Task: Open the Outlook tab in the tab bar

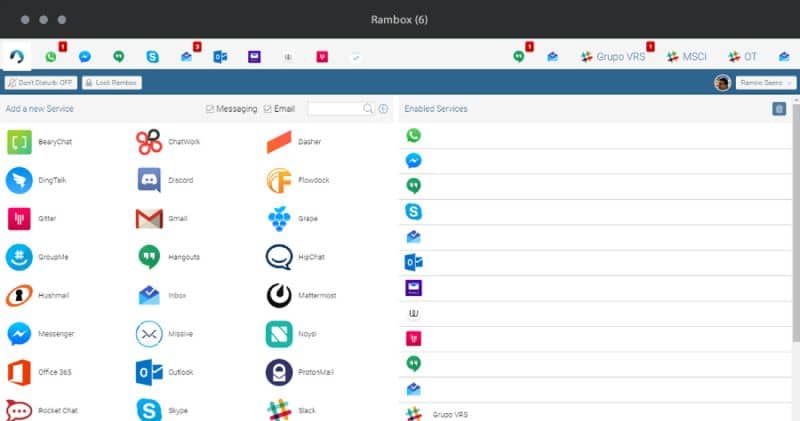Action: 220,56
